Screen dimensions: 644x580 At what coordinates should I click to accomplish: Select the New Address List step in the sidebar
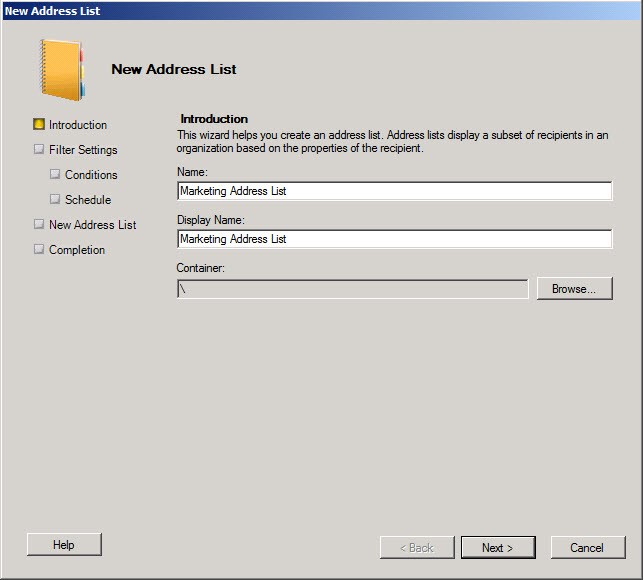(x=92, y=225)
